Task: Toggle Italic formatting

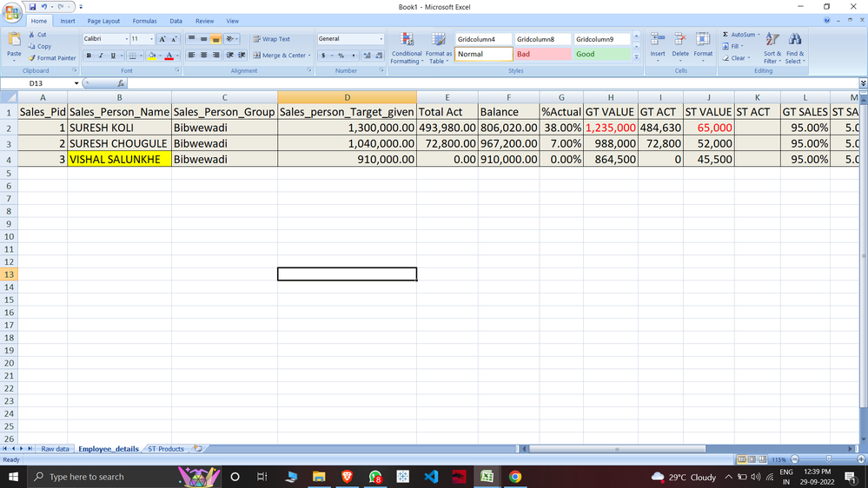Action: [101, 56]
